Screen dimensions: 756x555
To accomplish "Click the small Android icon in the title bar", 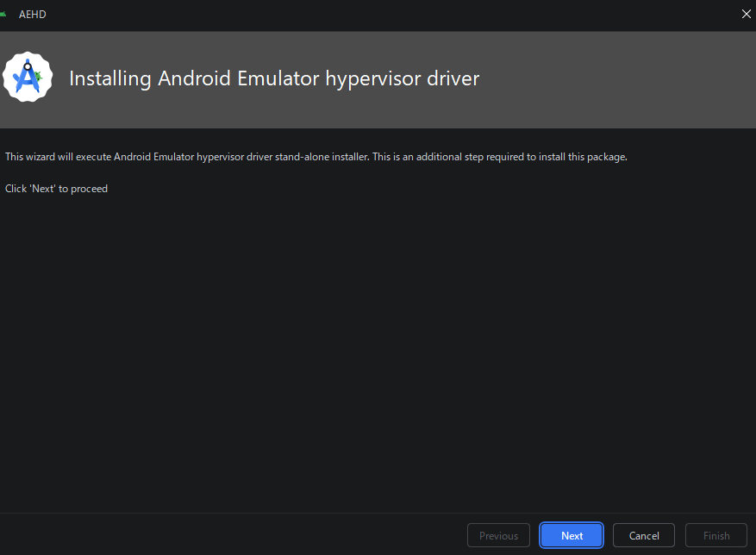I will click(3, 14).
